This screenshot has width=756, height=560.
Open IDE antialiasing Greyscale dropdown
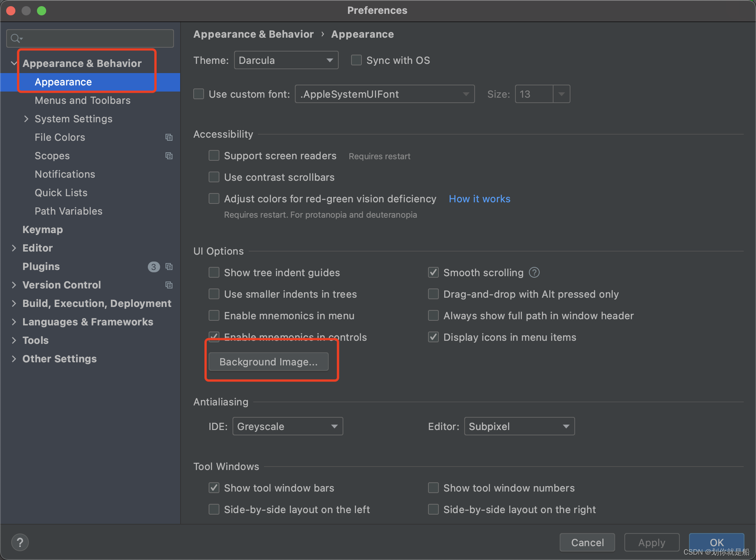[x=288, y=427]
